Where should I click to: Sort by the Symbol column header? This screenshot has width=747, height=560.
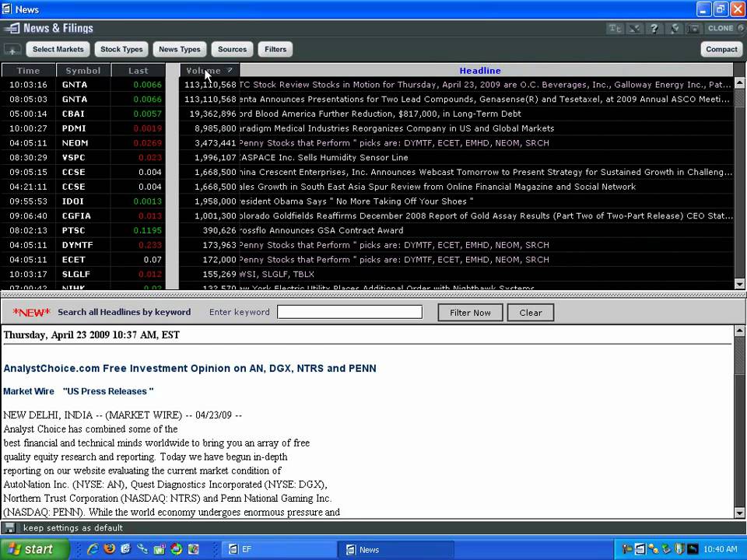click(83, 71)
